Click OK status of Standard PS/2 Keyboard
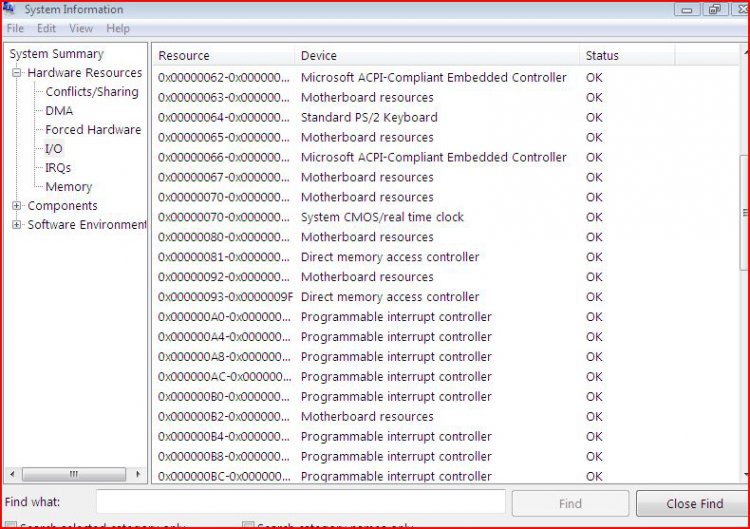Viewport: 750px width, 529px height. [x=594, y=118]
